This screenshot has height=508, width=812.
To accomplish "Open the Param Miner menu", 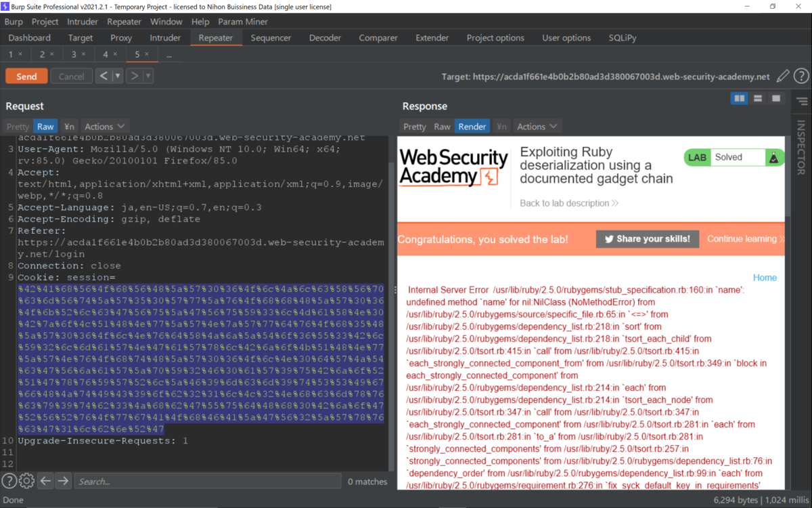I will tap(243, 22).
